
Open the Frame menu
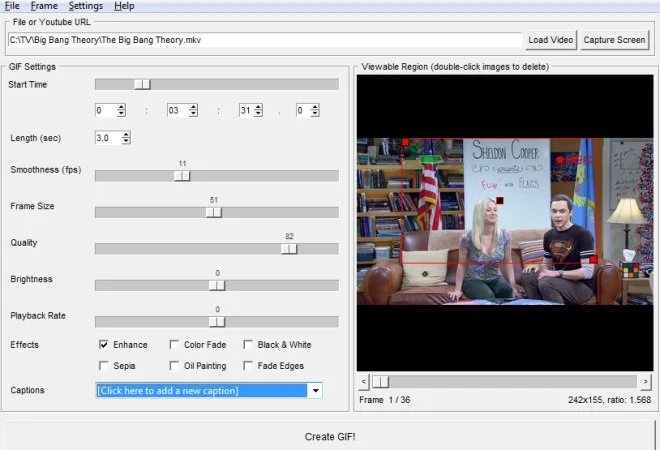point(44,6)
